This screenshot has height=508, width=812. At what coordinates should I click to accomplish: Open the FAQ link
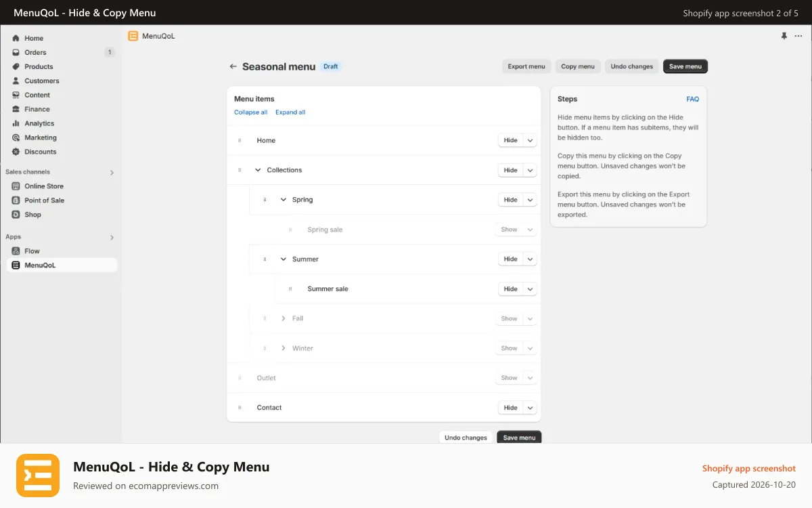692,99
